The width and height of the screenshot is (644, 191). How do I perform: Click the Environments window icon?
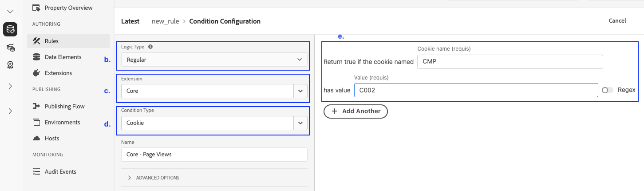[x=36, y=122]
